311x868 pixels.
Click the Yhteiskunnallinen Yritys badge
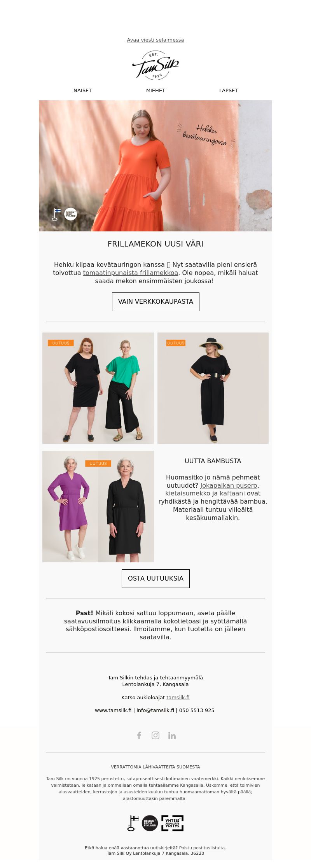pos(172,823)
